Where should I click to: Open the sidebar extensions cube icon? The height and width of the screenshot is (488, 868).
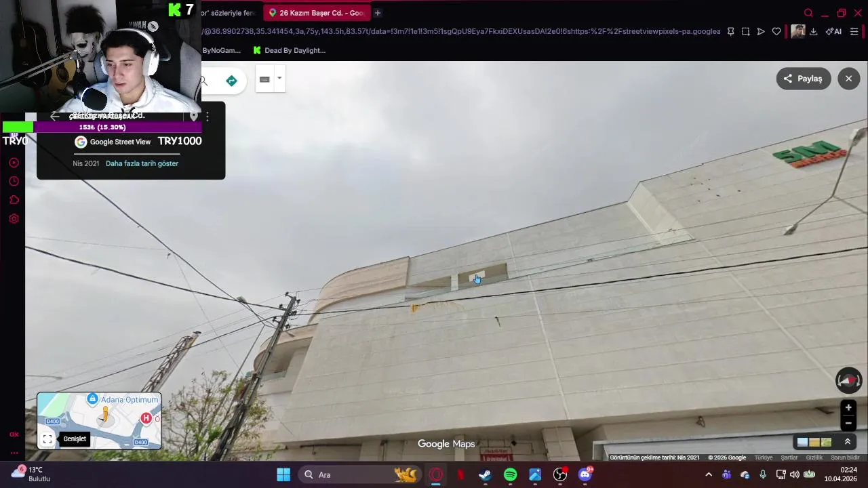point(14,200)
